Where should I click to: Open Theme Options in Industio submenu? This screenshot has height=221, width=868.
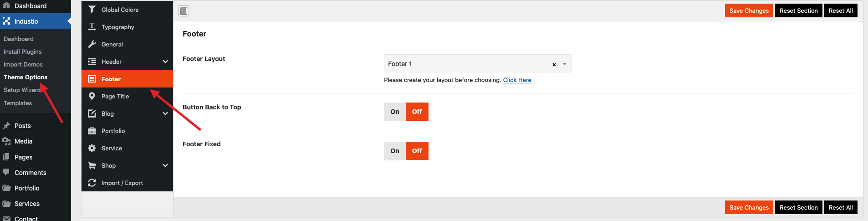[26, 77]
